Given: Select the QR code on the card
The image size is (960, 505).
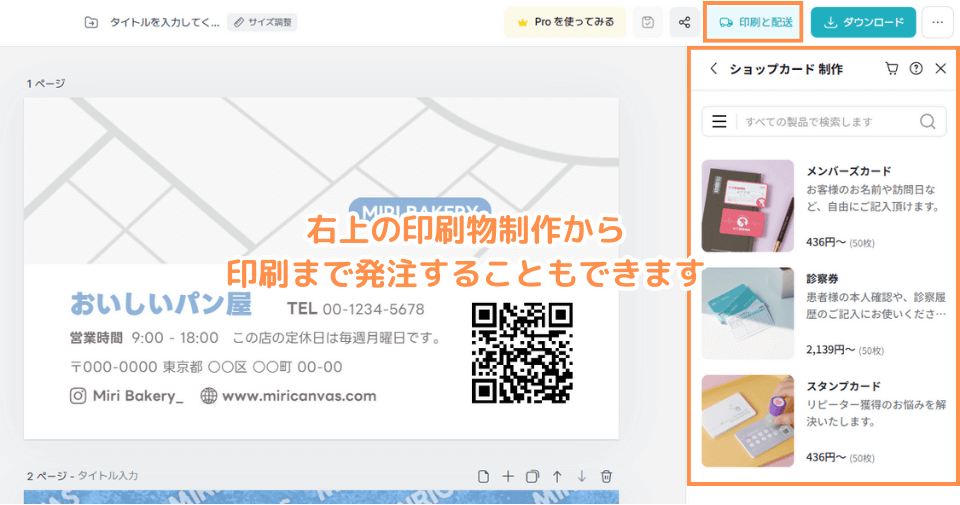Looking at the screenshot, I should 522,353.
